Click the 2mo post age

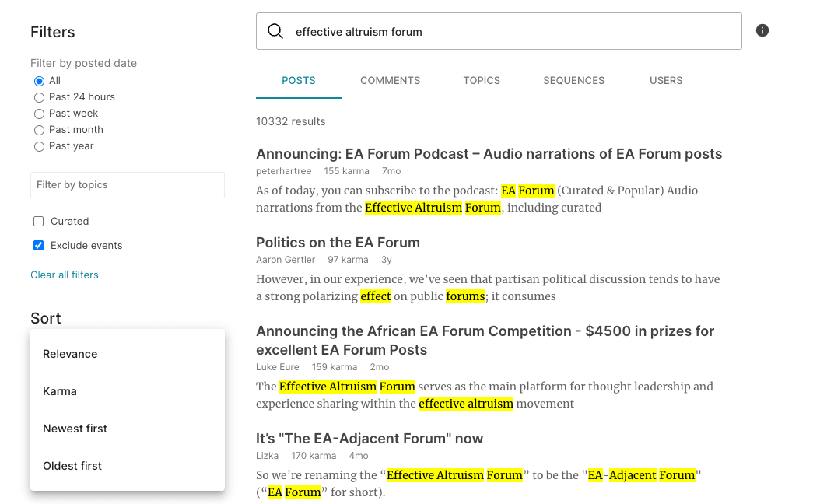[x=379, y=367]
